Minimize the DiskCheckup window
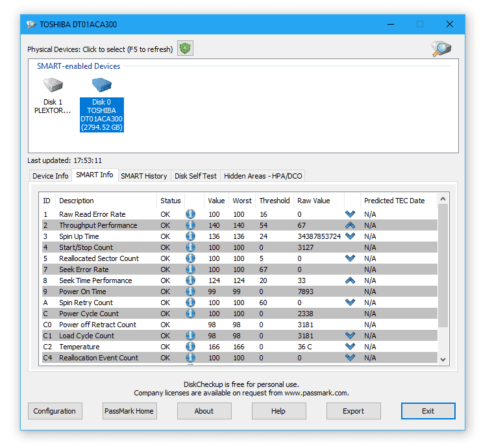The width and height of the screenshot is (492, 448). click(x=391, y=24)
